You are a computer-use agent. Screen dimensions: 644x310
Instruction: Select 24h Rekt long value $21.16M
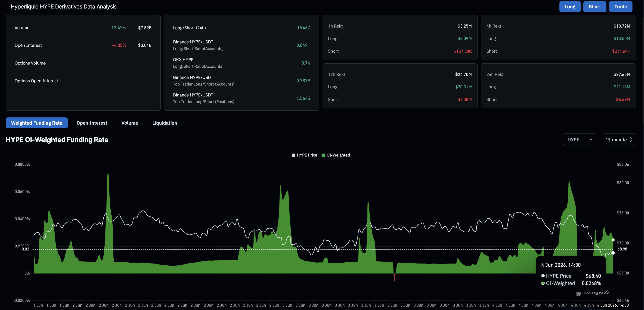point(622,87)
